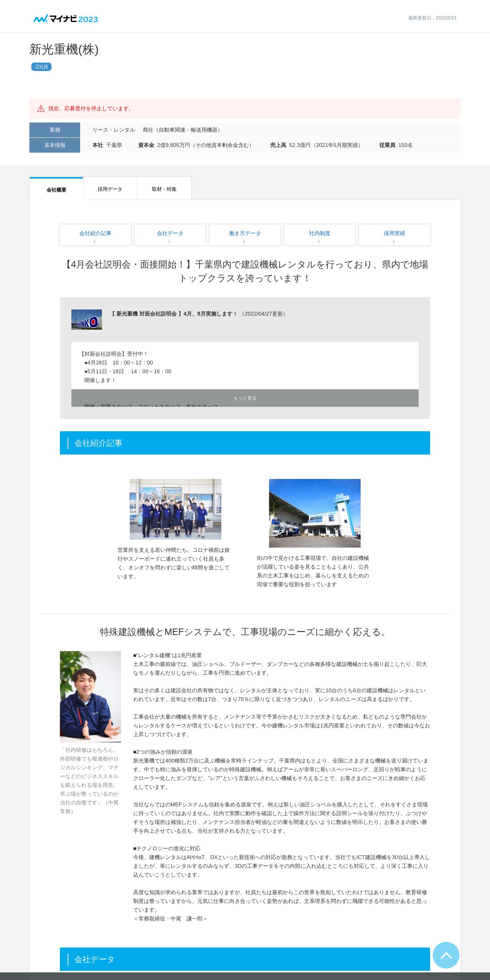Screen dimensions: 490x980
Task: Expand the notice with もっと見る
Action: [245, 398]
